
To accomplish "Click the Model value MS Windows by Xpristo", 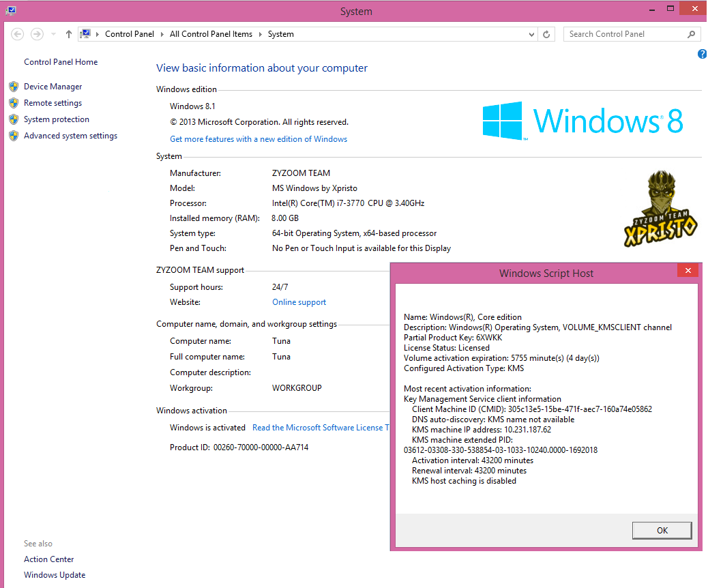I will pyautogui.click(x=314, y=188).
